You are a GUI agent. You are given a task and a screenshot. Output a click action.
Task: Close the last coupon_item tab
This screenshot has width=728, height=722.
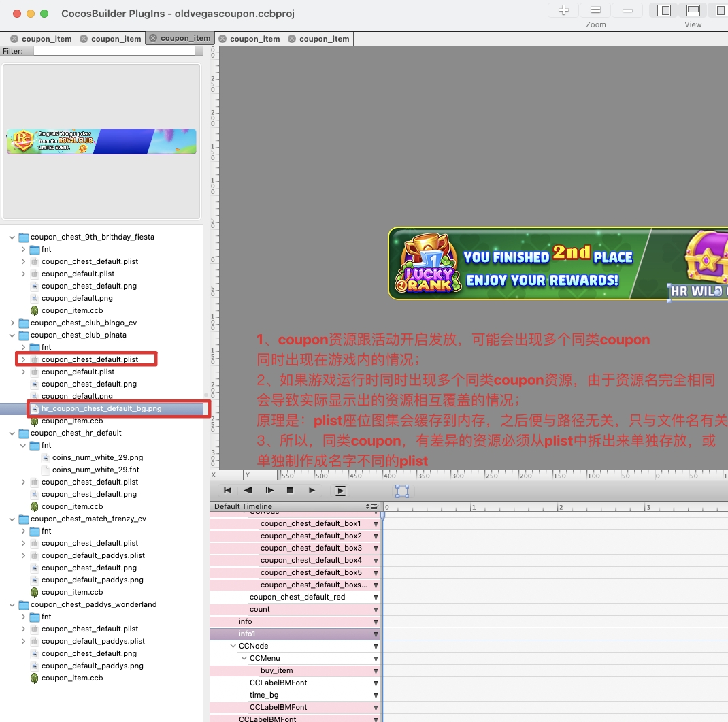pyautogui.click(x=292, y=39)
